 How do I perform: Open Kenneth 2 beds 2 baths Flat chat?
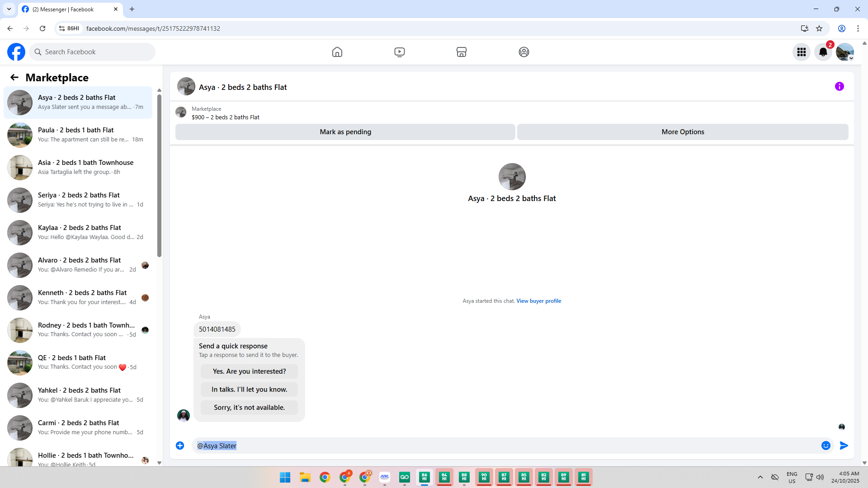click(78, 298)
